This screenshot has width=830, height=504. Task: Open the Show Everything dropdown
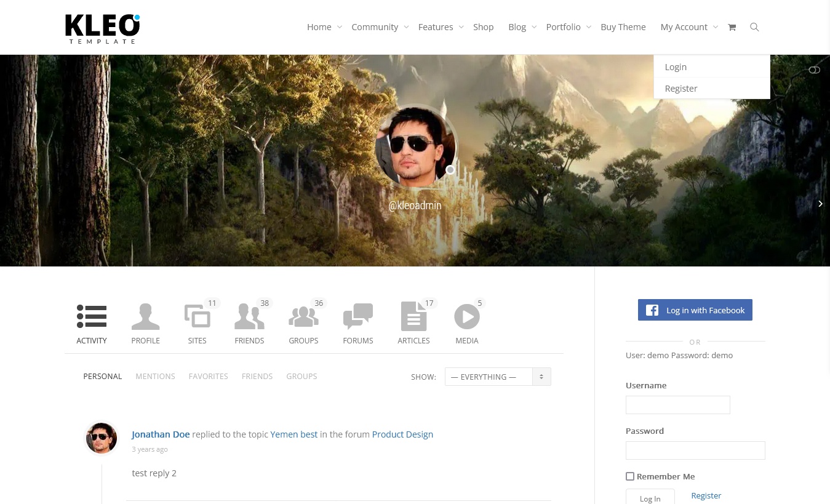498,377
